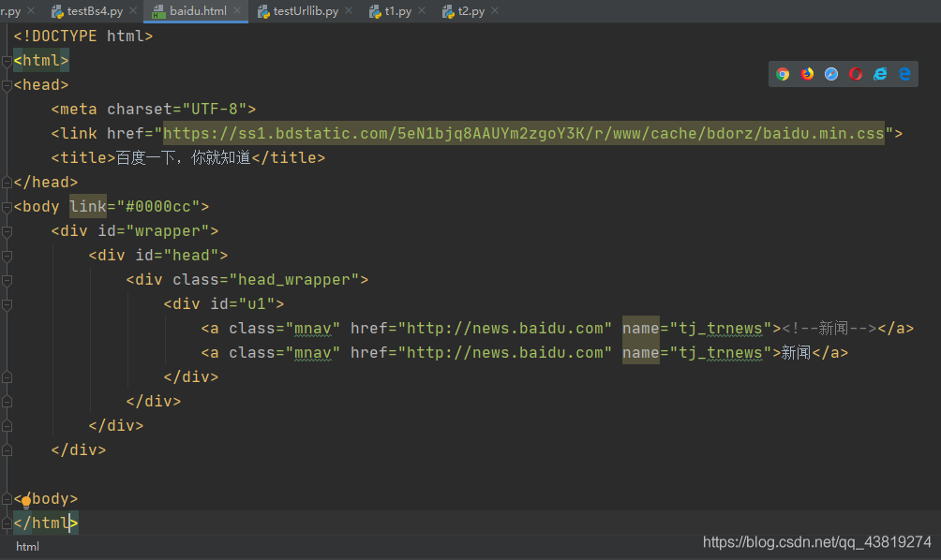This screenshot has width=941, height=560.
Task: Open preview in Opera browser
Action: click(856, 74)
